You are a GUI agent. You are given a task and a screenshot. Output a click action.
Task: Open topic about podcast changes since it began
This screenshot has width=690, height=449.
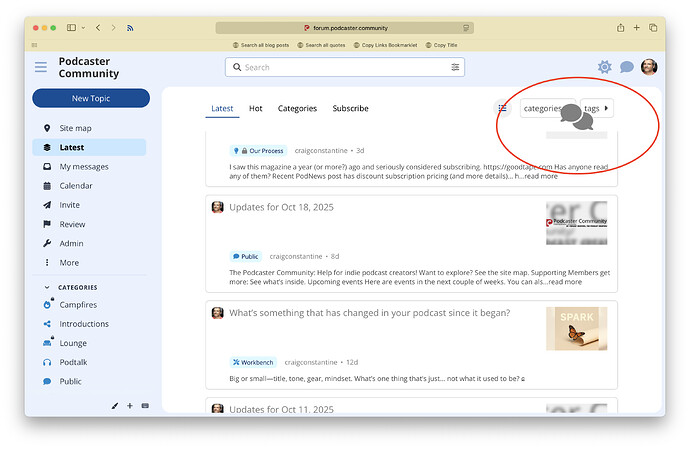370,313
